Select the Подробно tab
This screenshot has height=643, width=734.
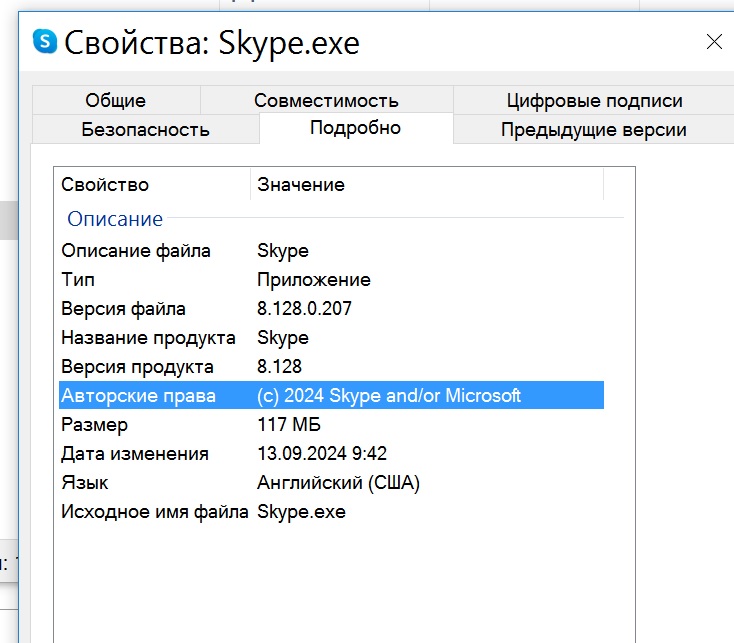pos(356,128)
